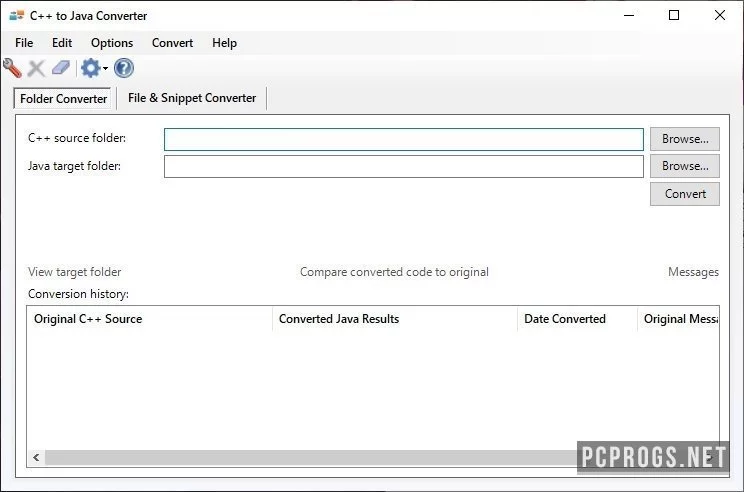Open options with the gear icon
This screenshot has width=744, height=492.
pos(91,68)
